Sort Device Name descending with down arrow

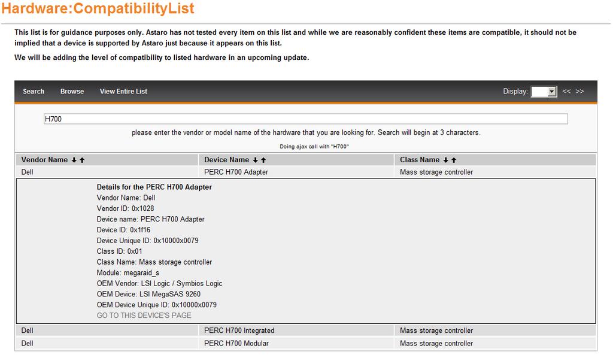(x=256, y=160)
